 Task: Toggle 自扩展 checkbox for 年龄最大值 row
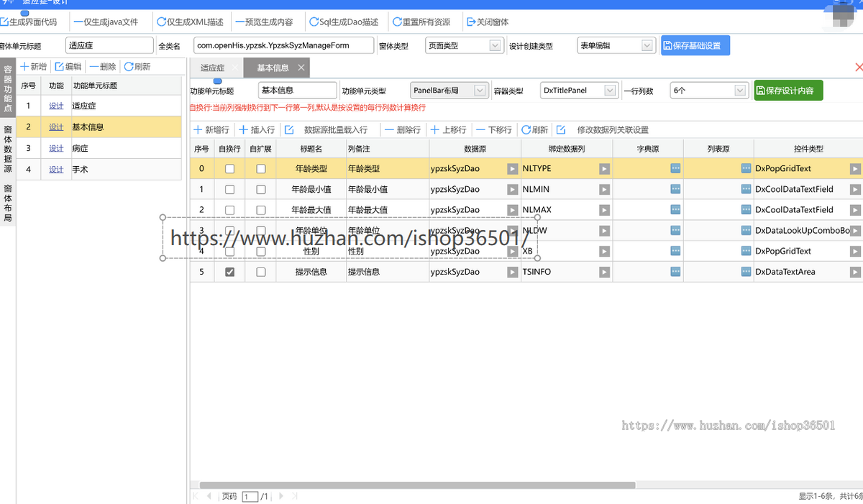click(x=261, y=210)
